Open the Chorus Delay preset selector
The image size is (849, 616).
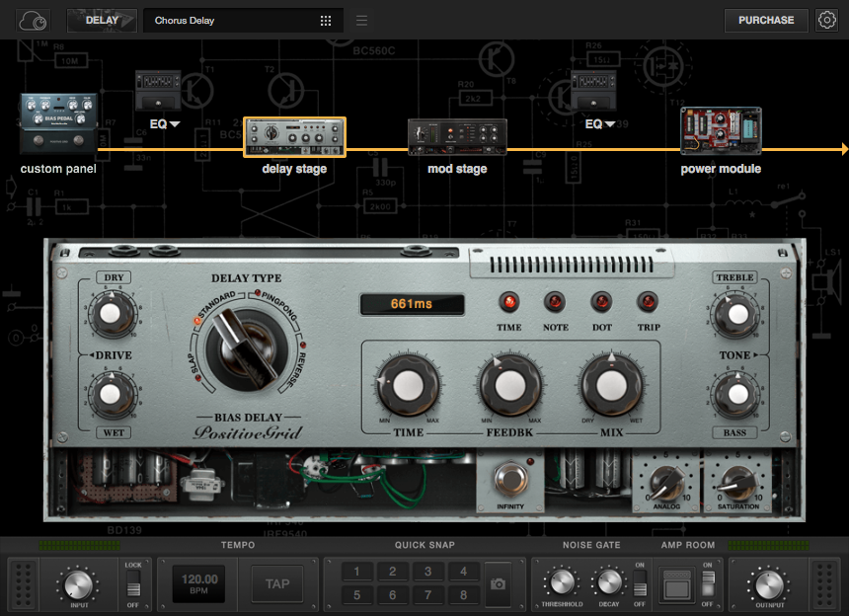tap(243, 21)
